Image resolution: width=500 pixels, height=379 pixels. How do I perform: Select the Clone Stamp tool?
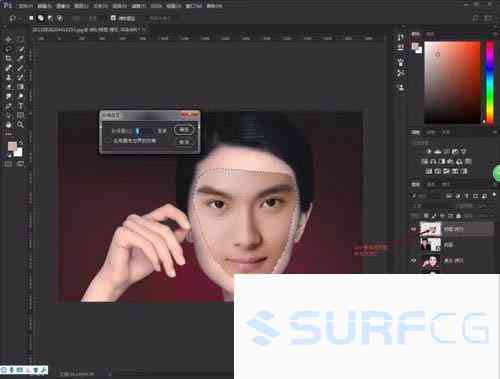click(8, 77)
